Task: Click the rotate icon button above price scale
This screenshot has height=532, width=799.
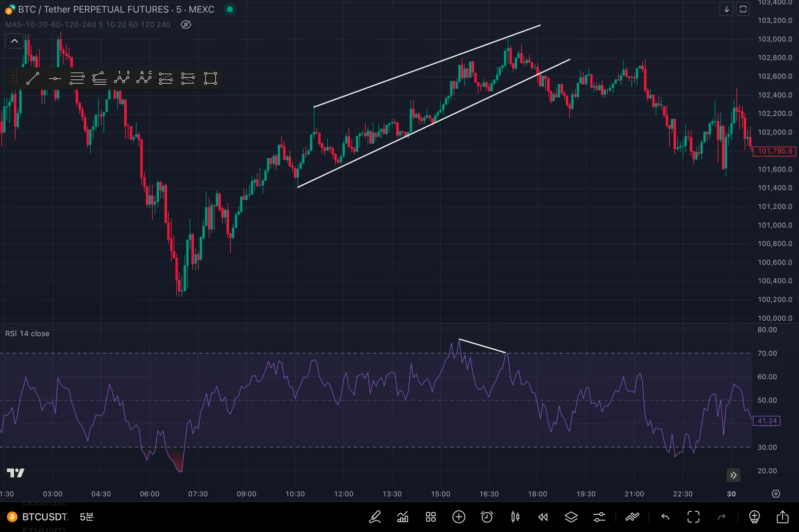Action: pos(743,9)
